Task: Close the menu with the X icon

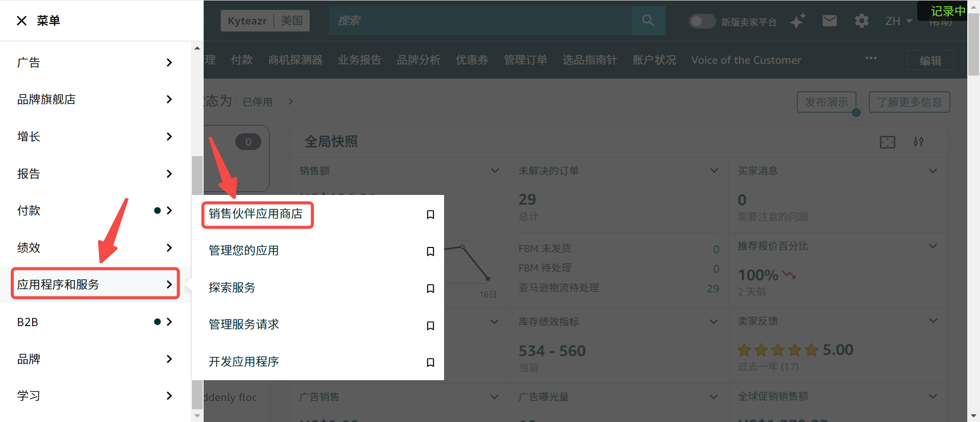Action: 21,21
